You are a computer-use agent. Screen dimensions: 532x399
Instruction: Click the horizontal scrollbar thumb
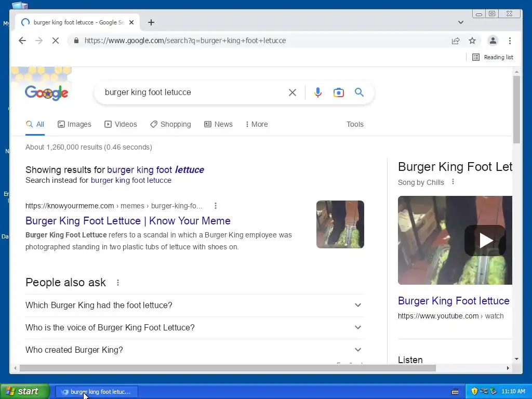pyautogui.click(x=228, y=368)
